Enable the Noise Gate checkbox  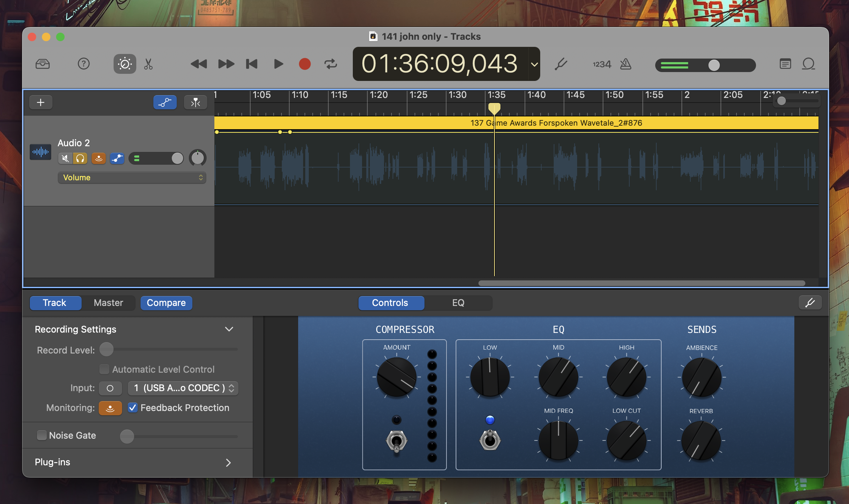[x=42, y=435]
